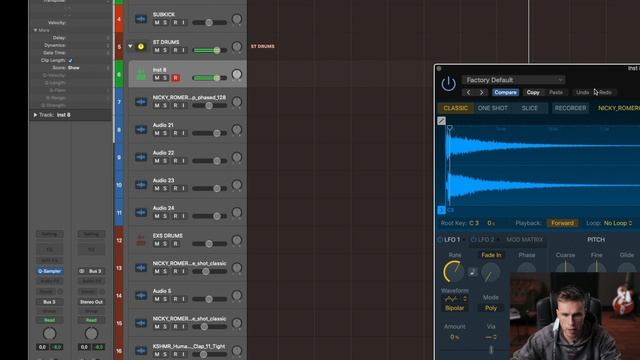Solo the ST DRUMS track

[165, 50]
